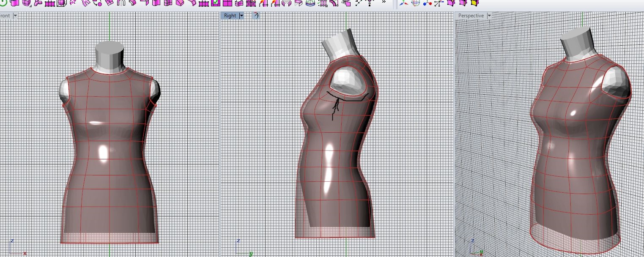Click the Perspective viewport title label

tap(471, 16)
